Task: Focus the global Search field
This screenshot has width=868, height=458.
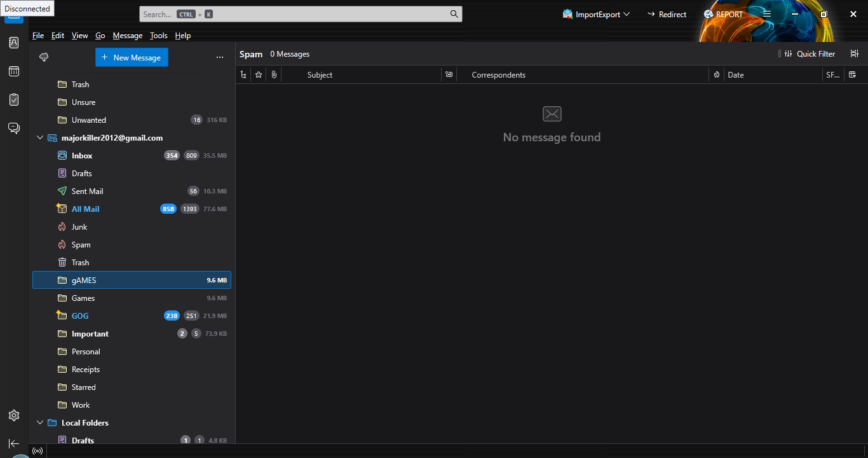Action: pyautogui.click(x=301, y=14)
